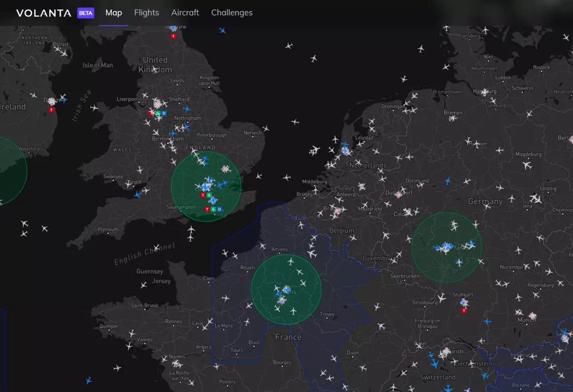This screenshot has width=573, height=392.
Task: Click Manchester's blue D delivery badge
Action: pyautogui.click(x=164, y=114)
